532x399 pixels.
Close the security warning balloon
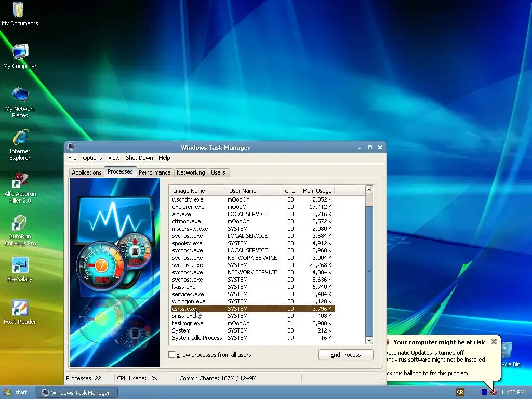tap(494, 342)
